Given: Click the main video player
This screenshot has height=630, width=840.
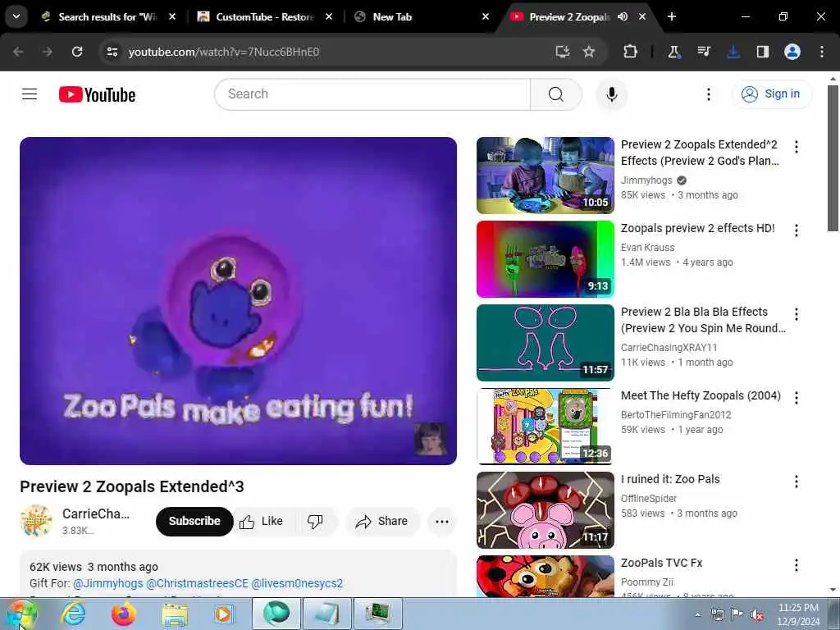Looking at the screenshot, I should [239, 300].
